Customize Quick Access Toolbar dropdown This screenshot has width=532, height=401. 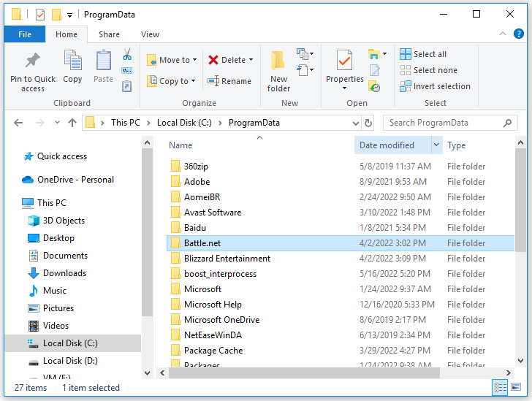point(69,15)
